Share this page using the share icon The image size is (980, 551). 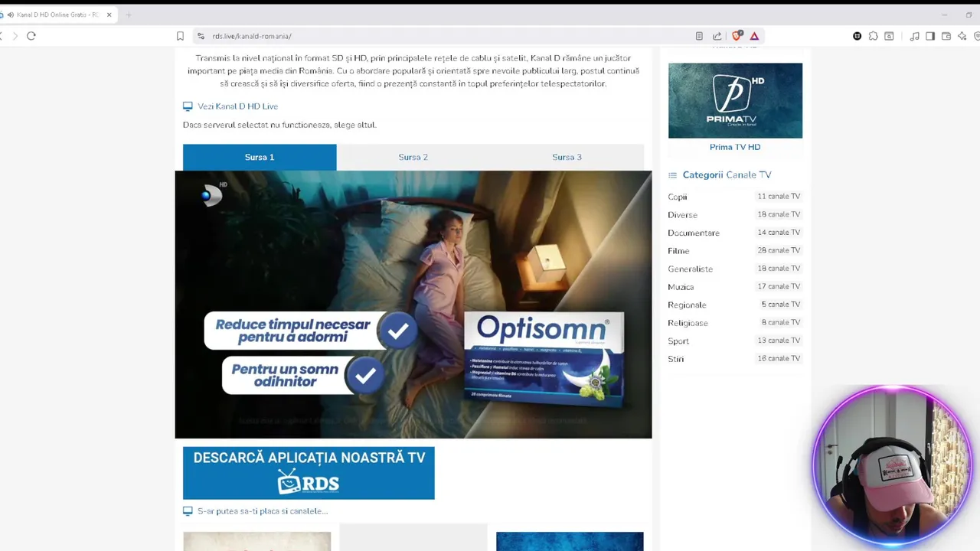click(717, 36)
